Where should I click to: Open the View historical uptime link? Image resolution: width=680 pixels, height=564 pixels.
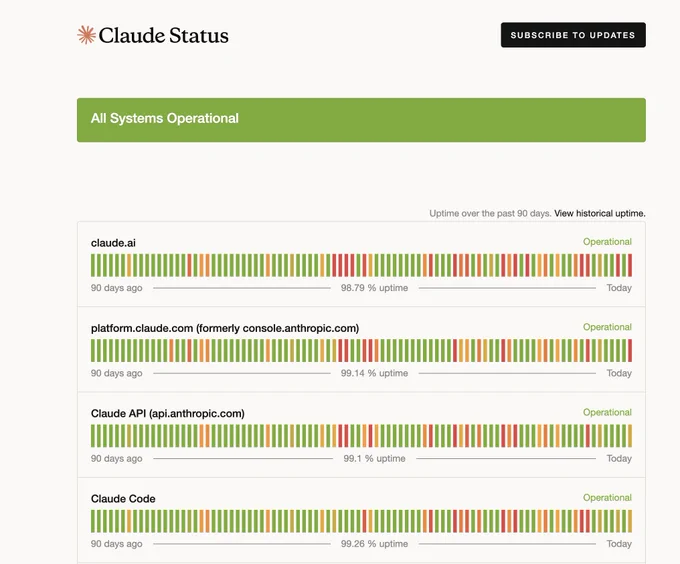point(599,213)
